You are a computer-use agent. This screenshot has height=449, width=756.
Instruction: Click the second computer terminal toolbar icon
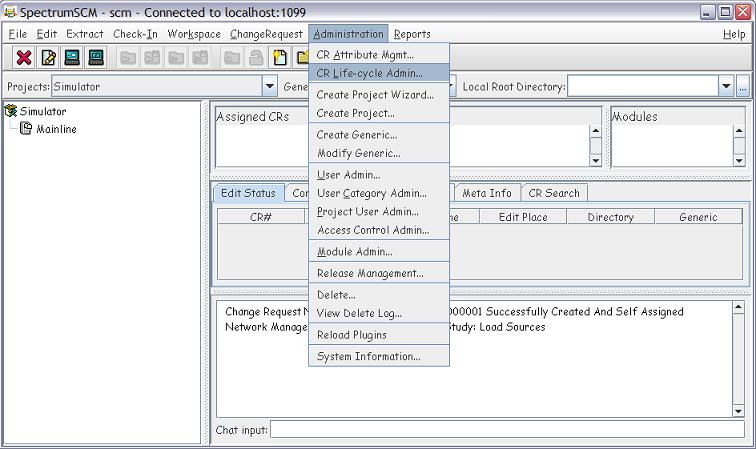96,58
